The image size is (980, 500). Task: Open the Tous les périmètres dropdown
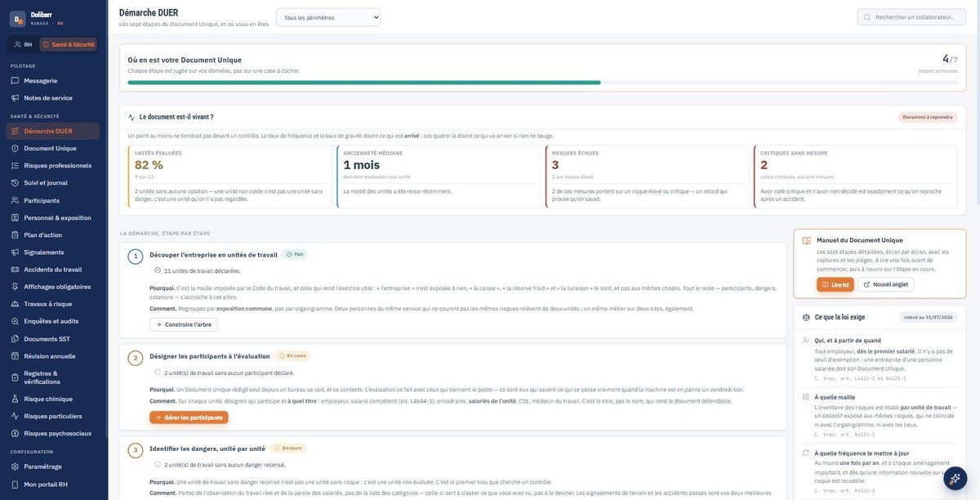pyautogui.click(x=328, y=17)
